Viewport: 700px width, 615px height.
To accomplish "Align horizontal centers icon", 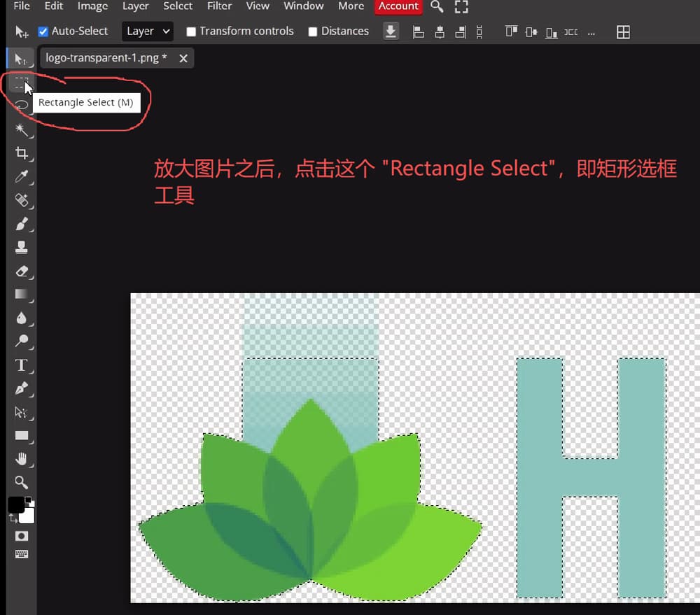I will (440, 32).
